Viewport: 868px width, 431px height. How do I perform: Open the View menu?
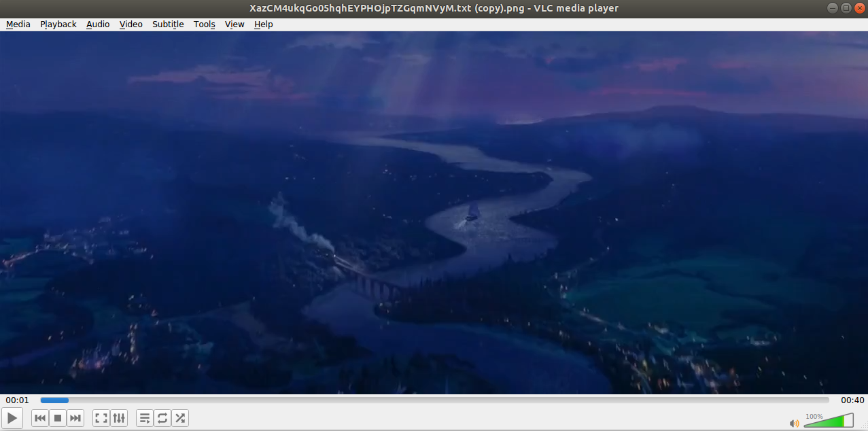(235, 24)
